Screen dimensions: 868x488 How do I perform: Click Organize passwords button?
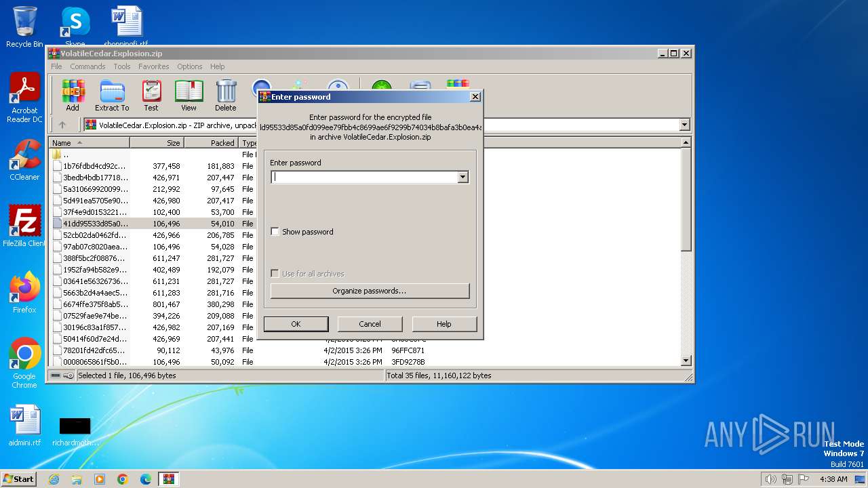[370, 291]
